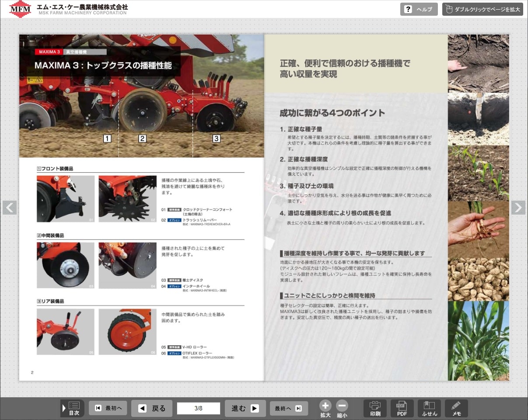This screenshot has height=420, width=528.
Task: Click the ユニットごとにしっかりと株間を維持 heading
Action: tap(327, 295)
